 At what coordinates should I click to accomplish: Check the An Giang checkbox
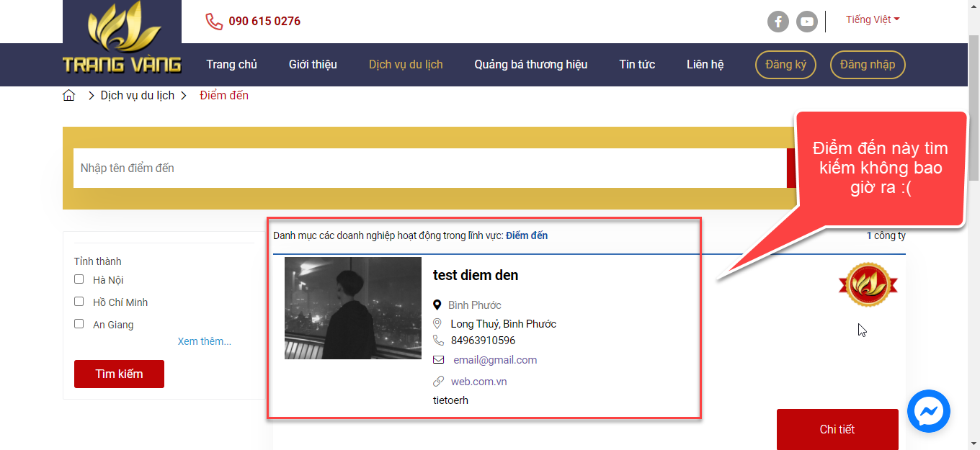79,324
